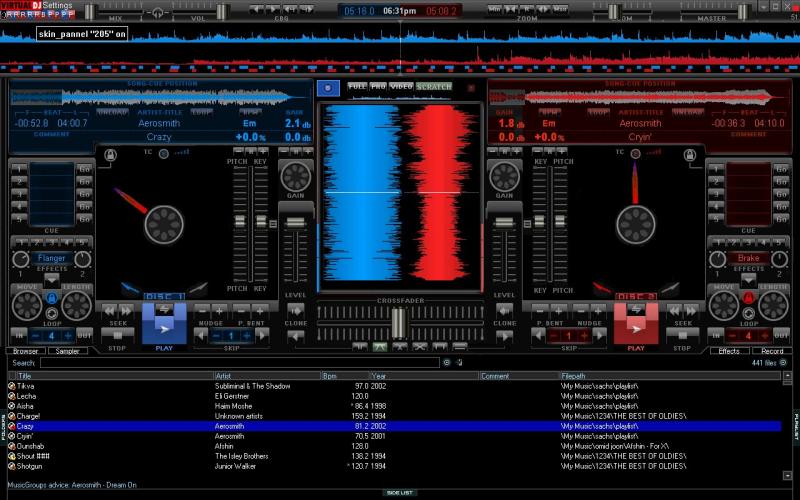Screen dimensions: 800x500
Task: Click the right deck STOP button
Action: 682,335
